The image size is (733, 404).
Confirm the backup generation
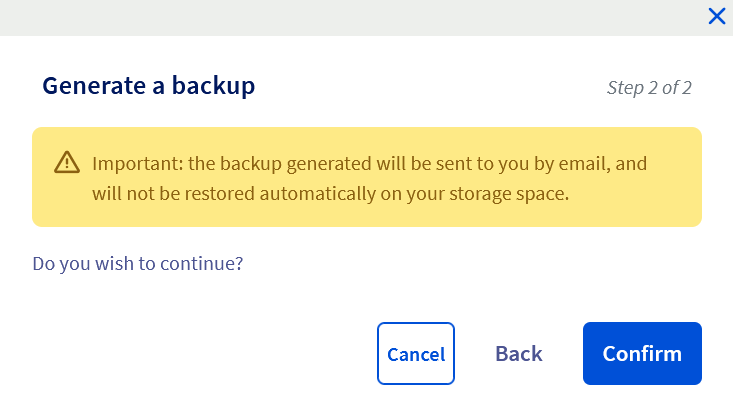[642, 353]
